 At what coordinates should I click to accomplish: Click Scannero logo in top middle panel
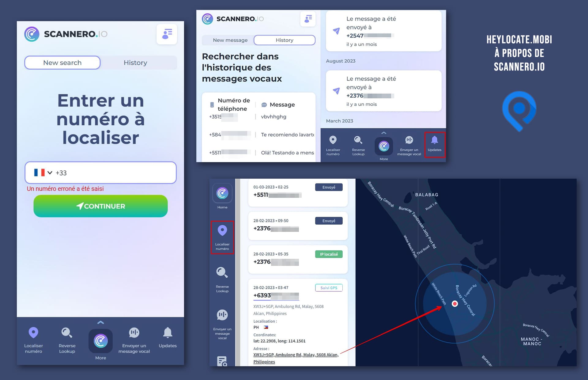coord(233,19)
